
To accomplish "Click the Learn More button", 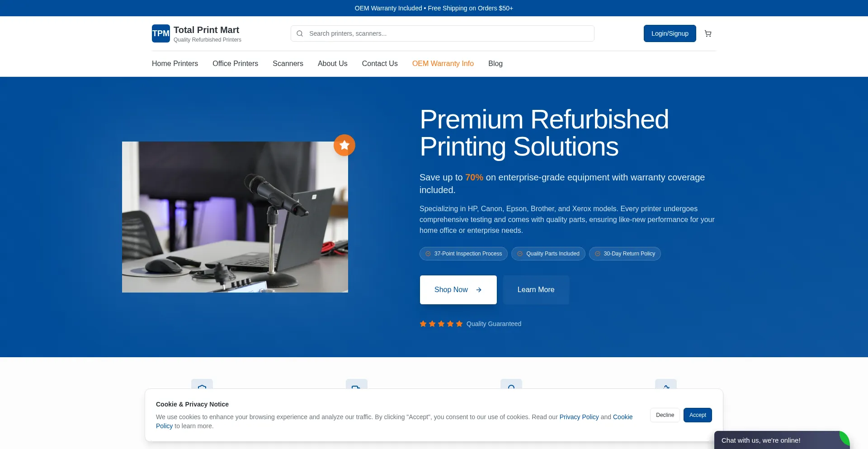I will [x=536, y=290].
